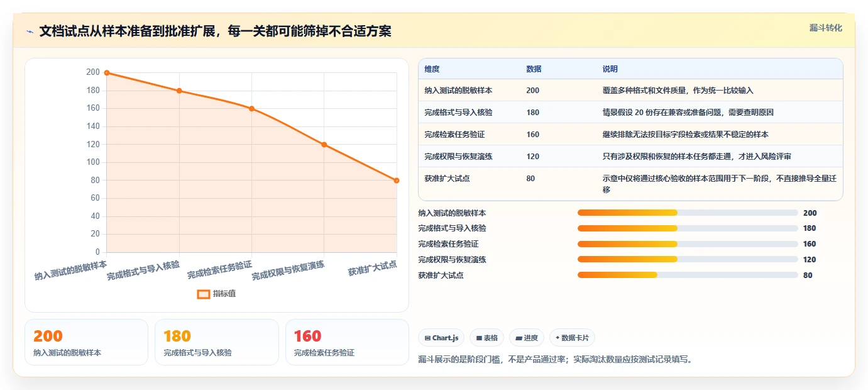Open the orange 200 stat card
This screenshot has height=390, width=868.
[86, 342]
